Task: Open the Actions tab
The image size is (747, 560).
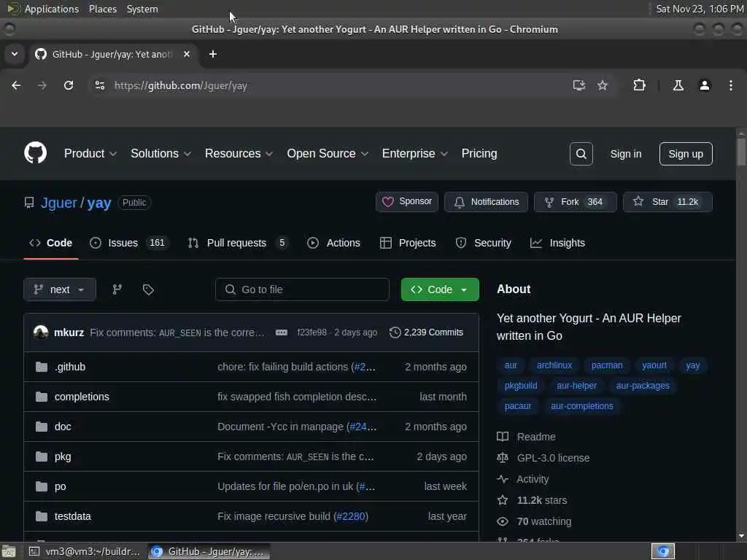Action: 334,243
